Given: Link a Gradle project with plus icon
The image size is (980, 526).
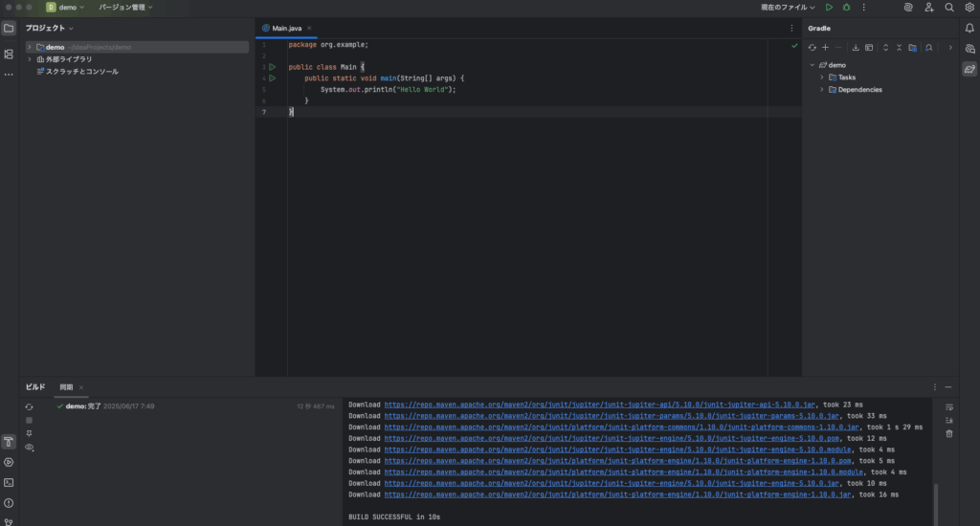Looking at the screenshot, I should point(825,48).
